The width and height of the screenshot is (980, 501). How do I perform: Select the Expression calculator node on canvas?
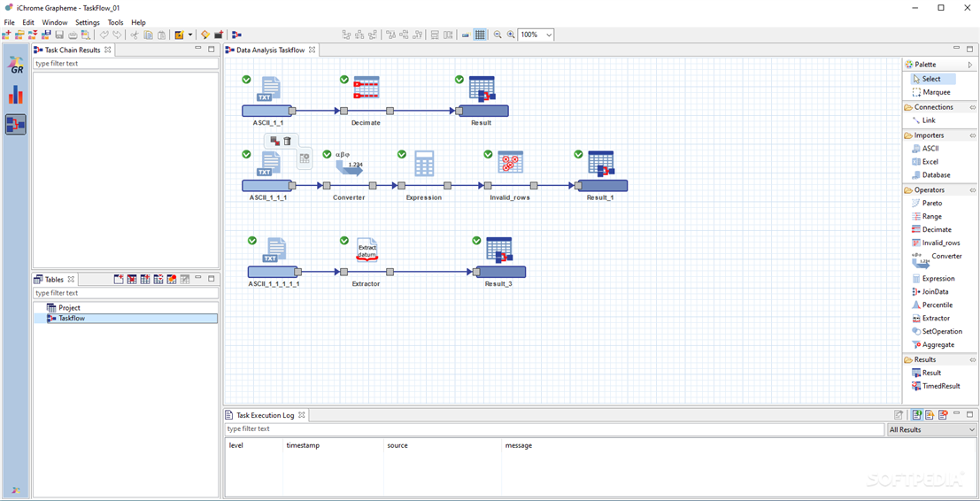tap(424, 164)
